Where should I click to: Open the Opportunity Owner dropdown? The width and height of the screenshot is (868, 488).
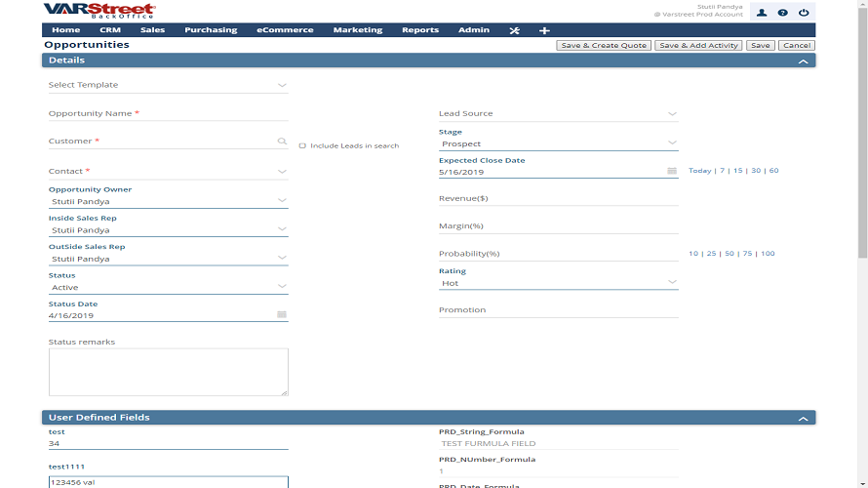[x=169, y=202]
